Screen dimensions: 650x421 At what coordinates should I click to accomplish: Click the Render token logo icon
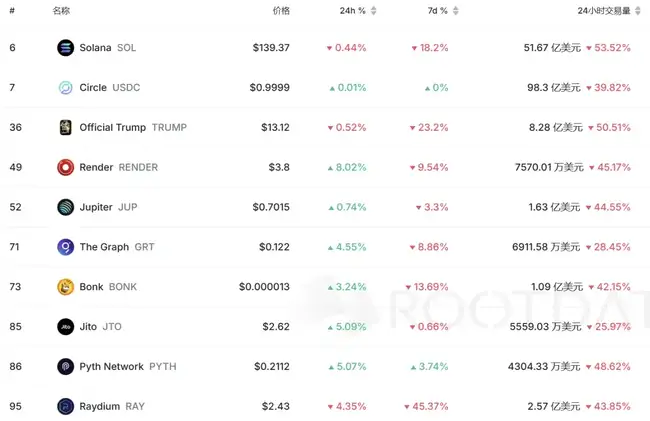tap(65, 167)
